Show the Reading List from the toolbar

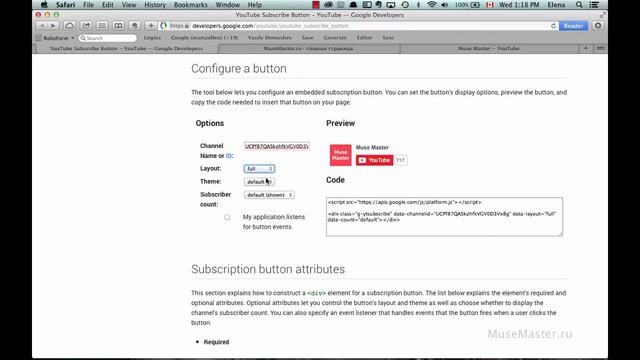click(102, 26)
